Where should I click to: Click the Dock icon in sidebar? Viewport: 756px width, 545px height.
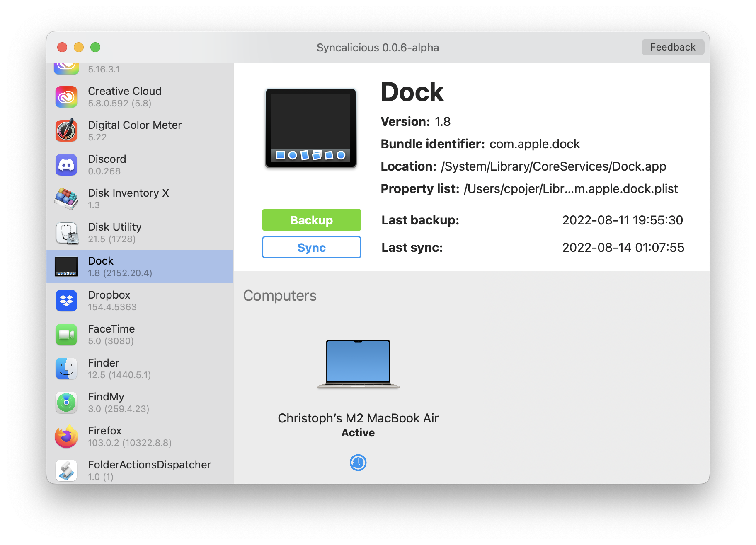(x=66, y=267)
